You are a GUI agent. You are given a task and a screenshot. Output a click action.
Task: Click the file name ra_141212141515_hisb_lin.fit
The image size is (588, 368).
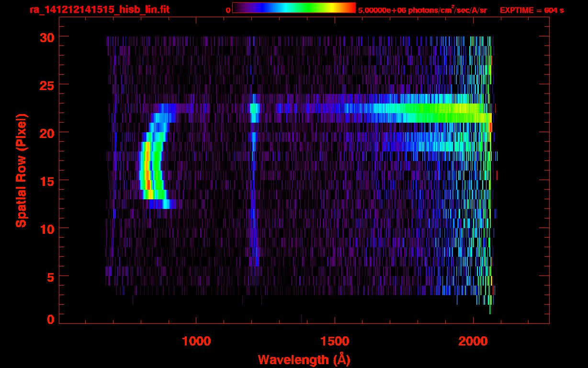click(x=99, y=9)
